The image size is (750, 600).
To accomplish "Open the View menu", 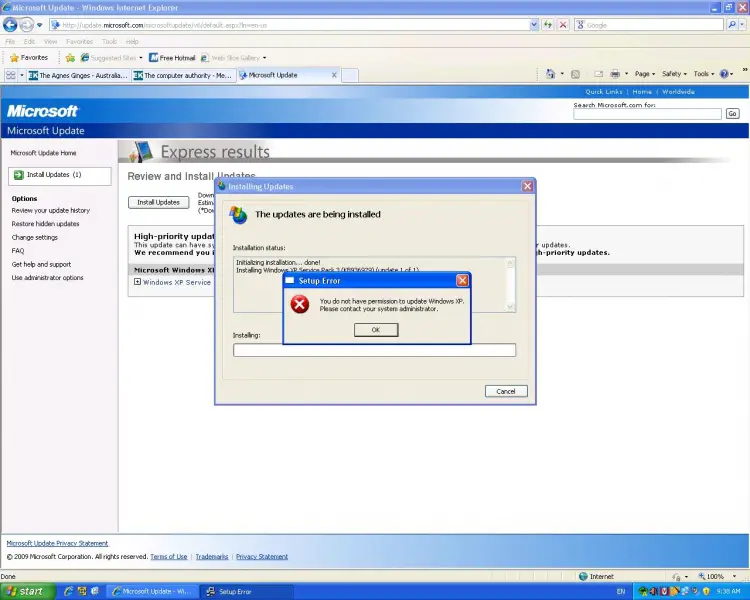I will tap(50, 42).
